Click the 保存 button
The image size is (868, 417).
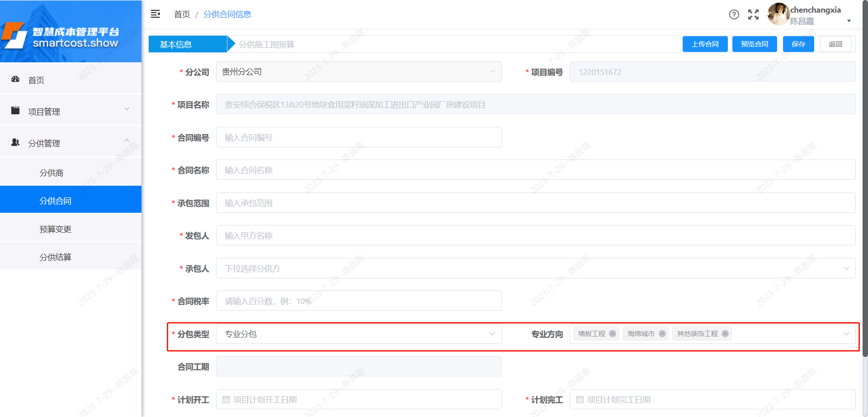(798, 44)
